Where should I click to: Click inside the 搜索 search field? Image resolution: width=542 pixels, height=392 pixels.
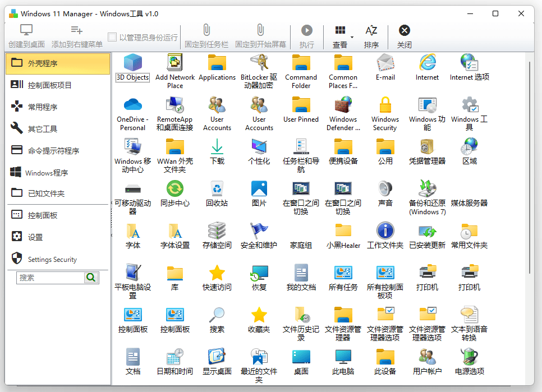pos(50,277)
